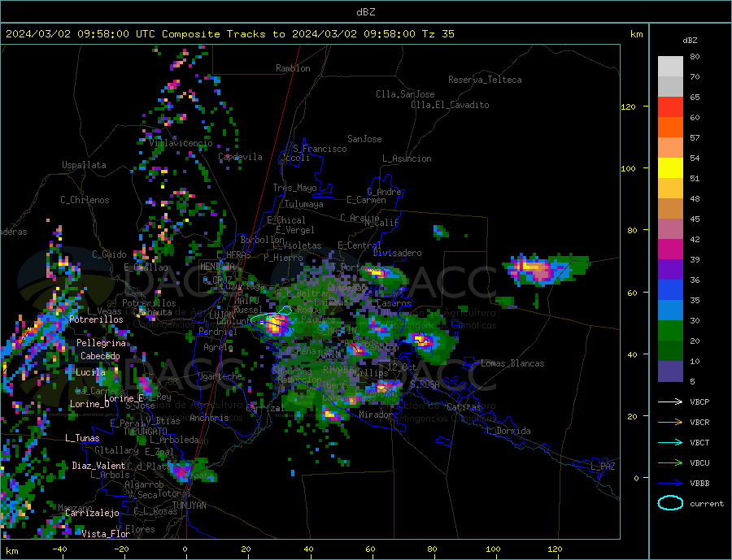Click the cyan 'current' ellipse legend symbol
The image size is (732, 560).
click(670, 503)
